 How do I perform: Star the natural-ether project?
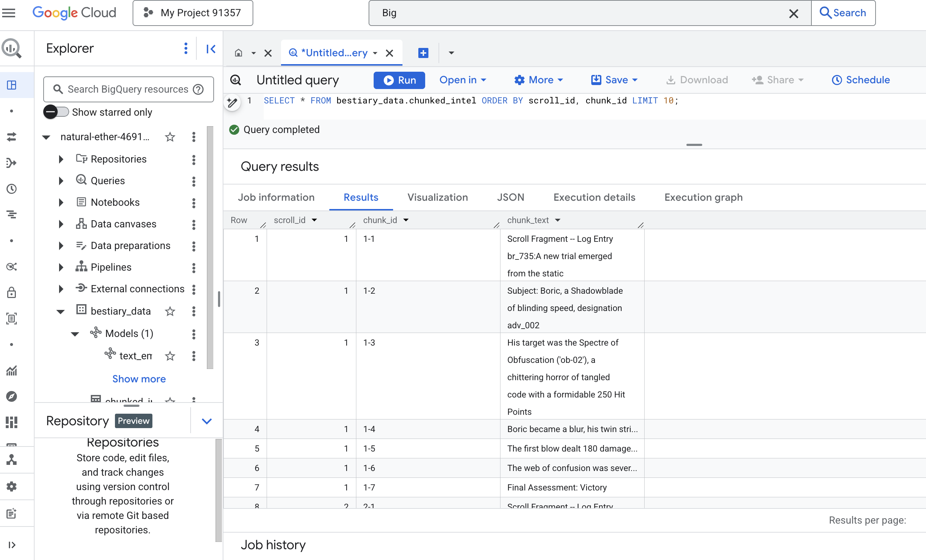point(170,137)
